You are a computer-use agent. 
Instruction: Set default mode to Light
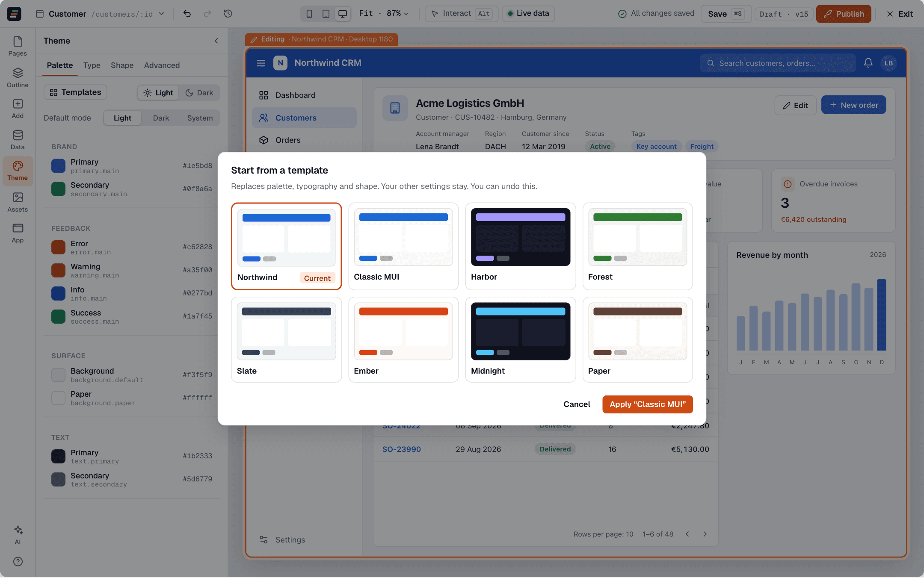pos(122,118)
